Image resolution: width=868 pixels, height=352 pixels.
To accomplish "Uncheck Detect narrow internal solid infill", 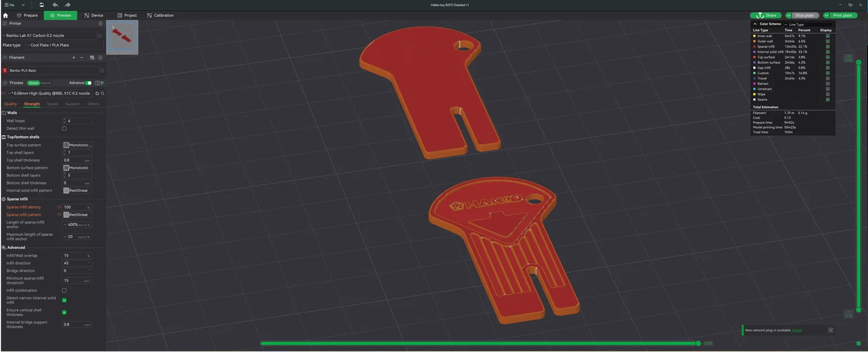I will click(64, 300).
